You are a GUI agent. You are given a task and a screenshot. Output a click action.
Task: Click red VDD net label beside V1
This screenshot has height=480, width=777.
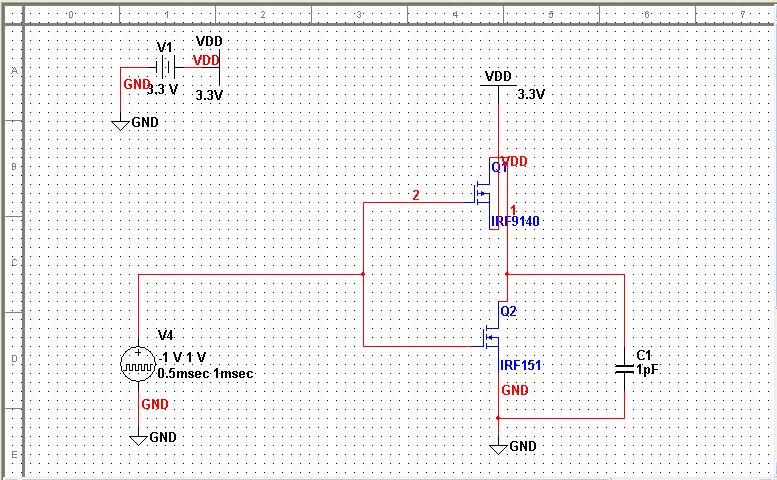[206, 60]
